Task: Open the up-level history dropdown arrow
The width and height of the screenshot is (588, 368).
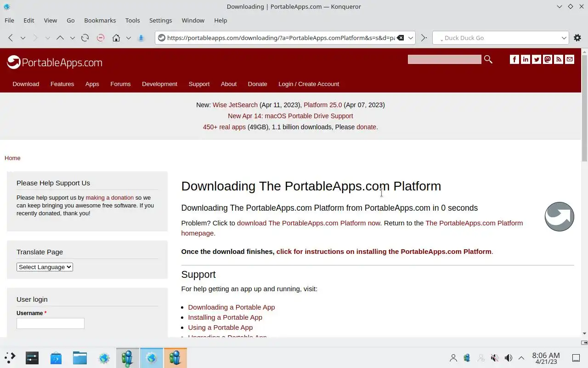Action: coord(72,38)
